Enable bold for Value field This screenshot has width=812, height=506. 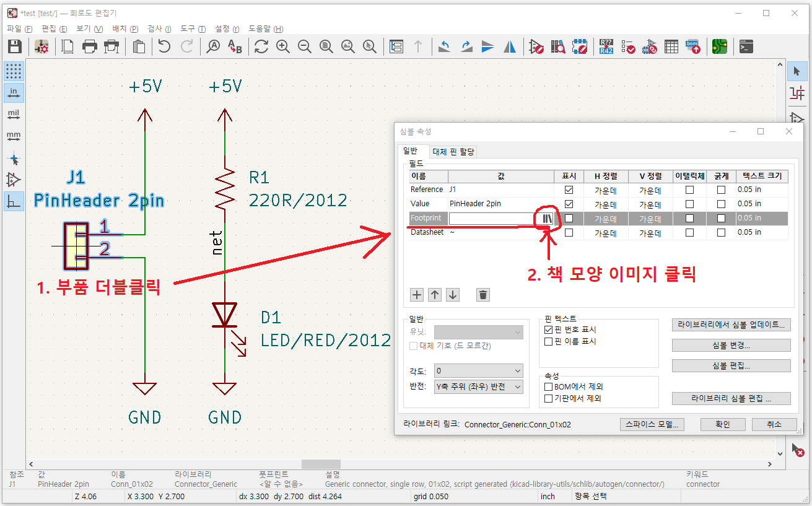721,204
